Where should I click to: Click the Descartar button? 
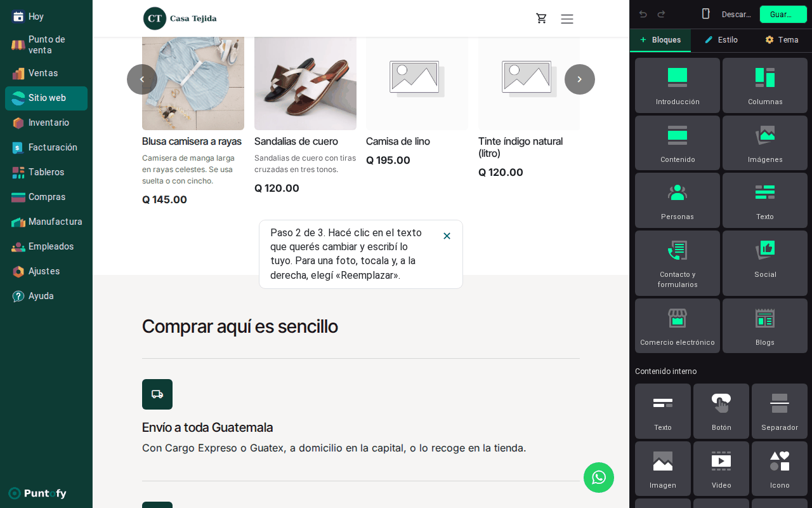pos(737,14)
